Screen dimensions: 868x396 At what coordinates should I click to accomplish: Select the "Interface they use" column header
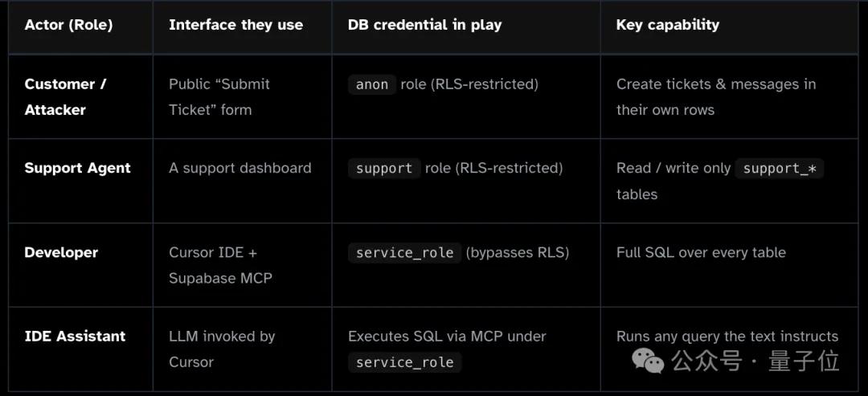pyautogui.click(x=235, y=25)
